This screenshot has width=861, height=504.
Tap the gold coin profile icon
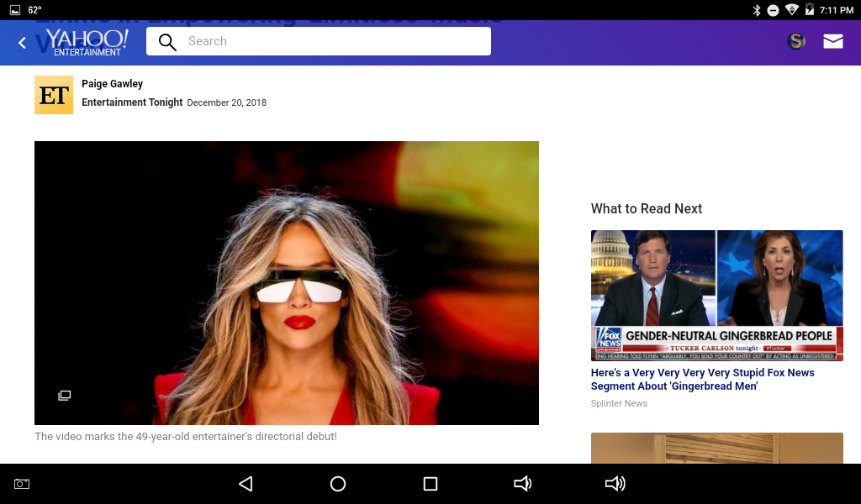tap(795, 40)
